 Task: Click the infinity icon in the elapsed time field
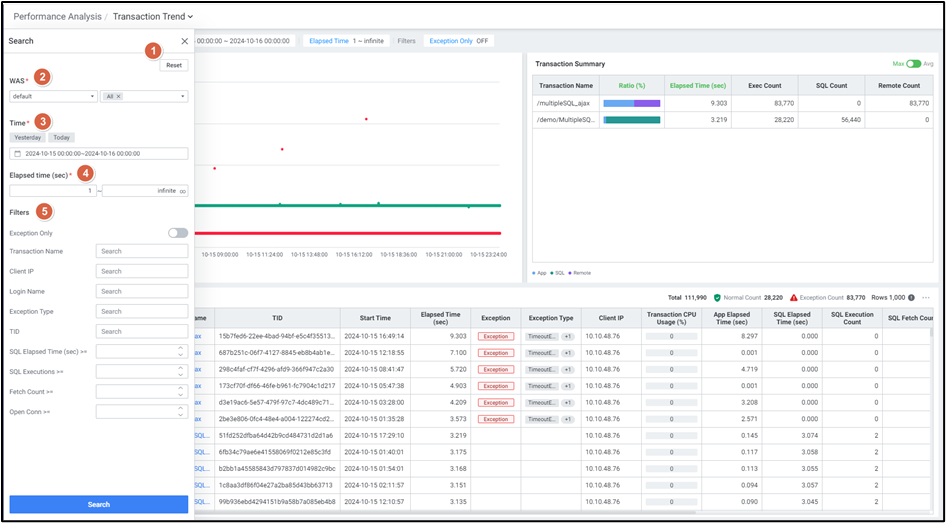(x=183, y=190)
